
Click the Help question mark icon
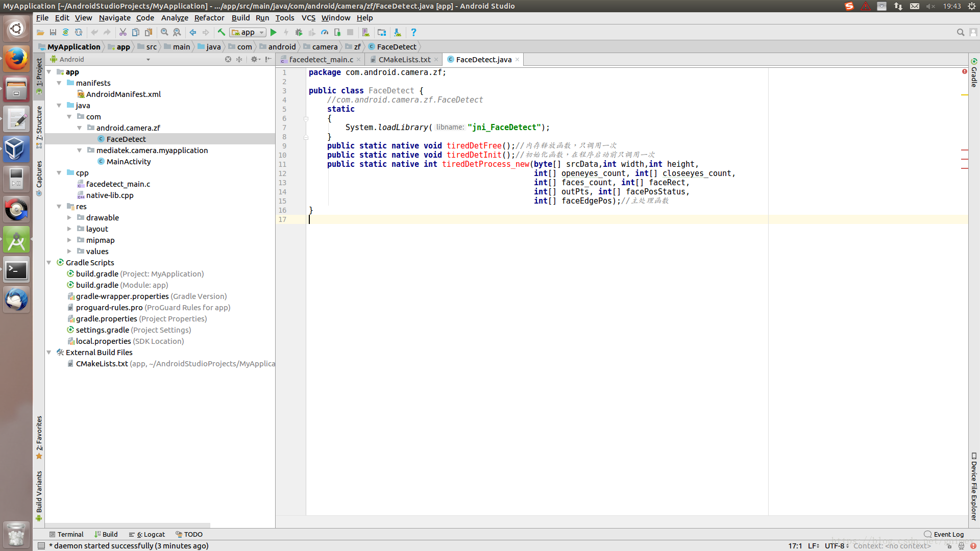(413, 32)
